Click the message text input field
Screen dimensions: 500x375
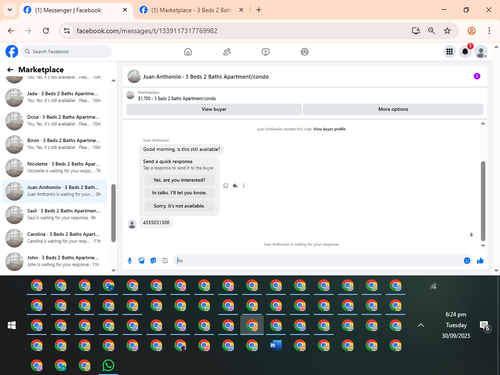coord(318,261)
